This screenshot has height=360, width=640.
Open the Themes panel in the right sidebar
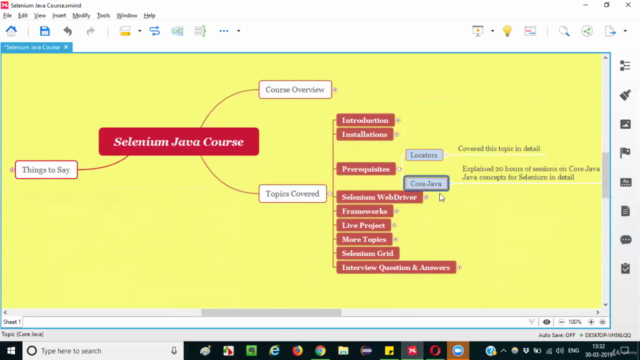click(625, 182)
